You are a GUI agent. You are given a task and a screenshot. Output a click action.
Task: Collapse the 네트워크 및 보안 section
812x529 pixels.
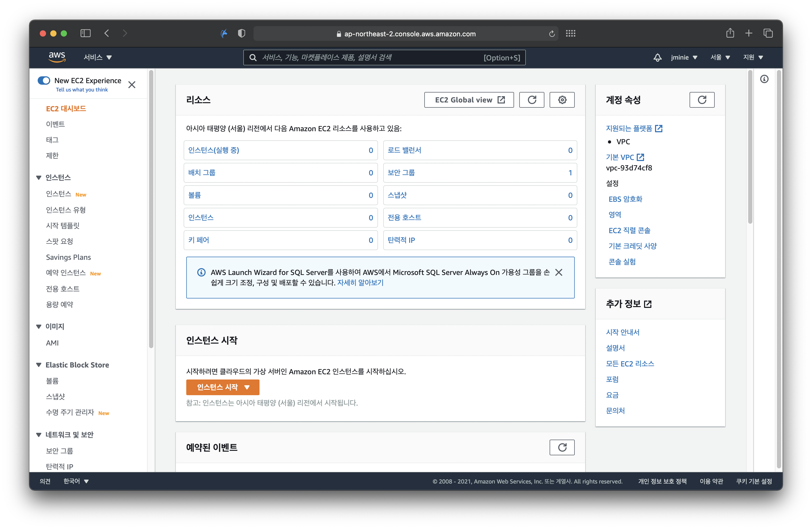point(38,435)
